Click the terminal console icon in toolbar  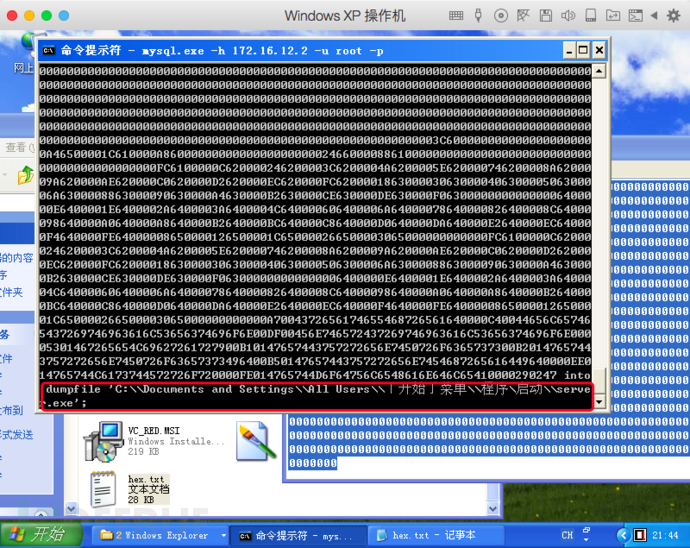click(x=635, y=16)
